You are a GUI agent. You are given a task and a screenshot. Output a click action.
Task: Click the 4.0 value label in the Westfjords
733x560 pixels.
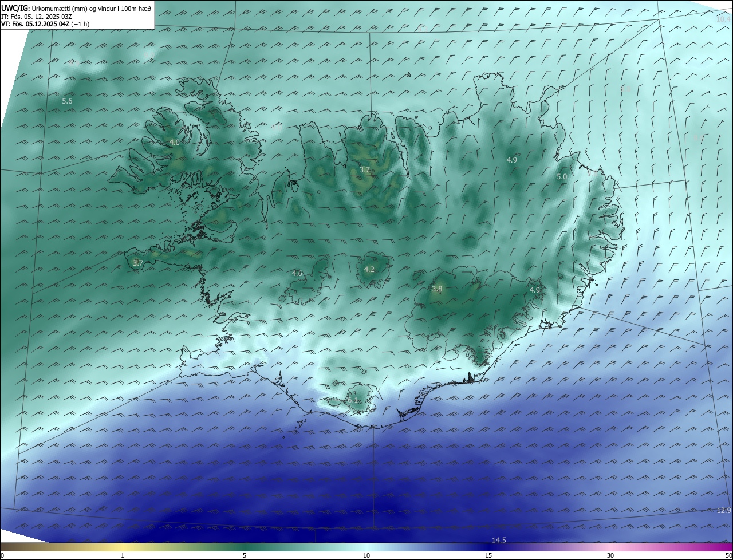coord(175,143)
